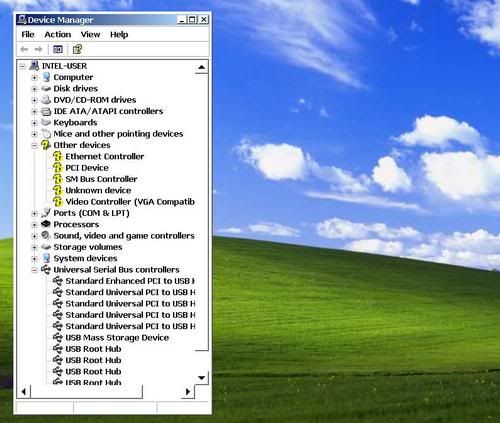500x423 pixels.
Task: Click the Universal Serial Bus controllers USB icon
Action: (x=46, y=270)
